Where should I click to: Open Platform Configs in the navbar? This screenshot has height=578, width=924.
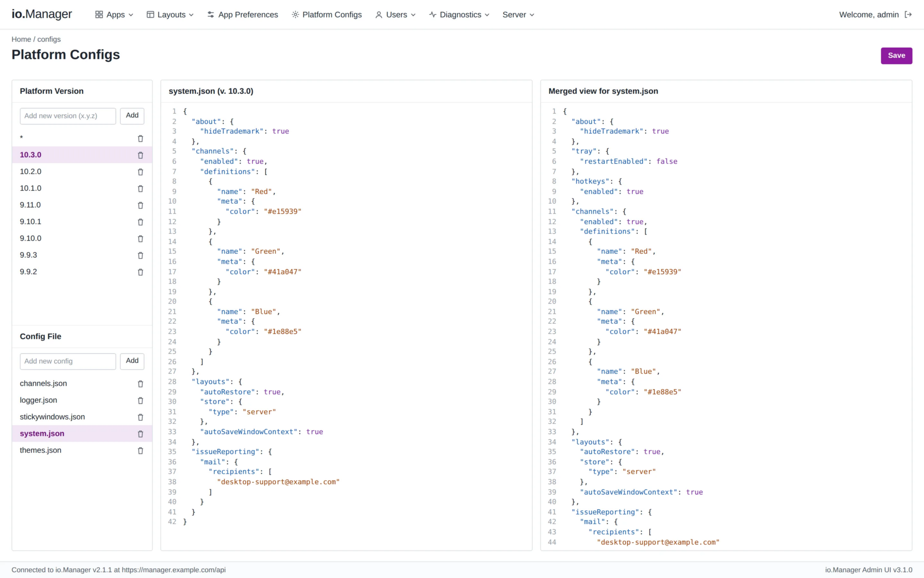point(327,14)
